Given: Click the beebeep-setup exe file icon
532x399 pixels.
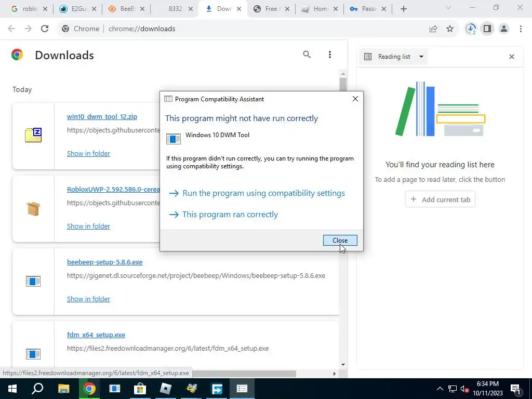Looking at the screenshot, I should pyautogui.click(x=33, y=281).
